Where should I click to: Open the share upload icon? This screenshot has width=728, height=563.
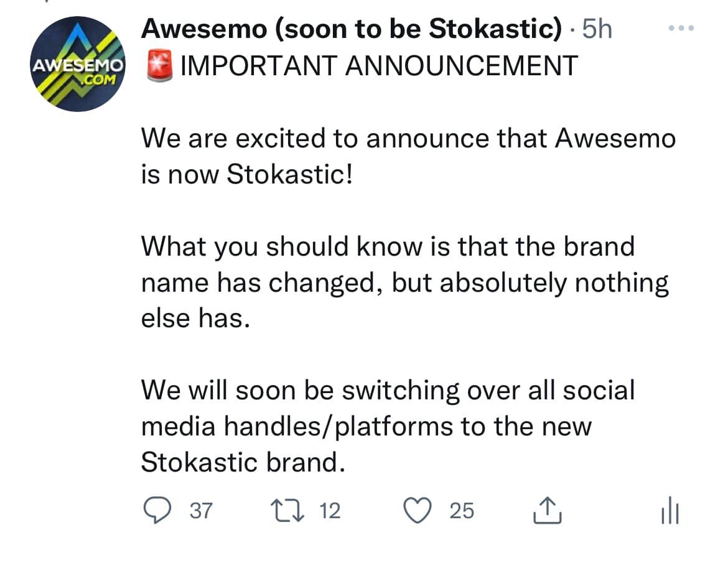pyautogui.click(x=548, y=510)
